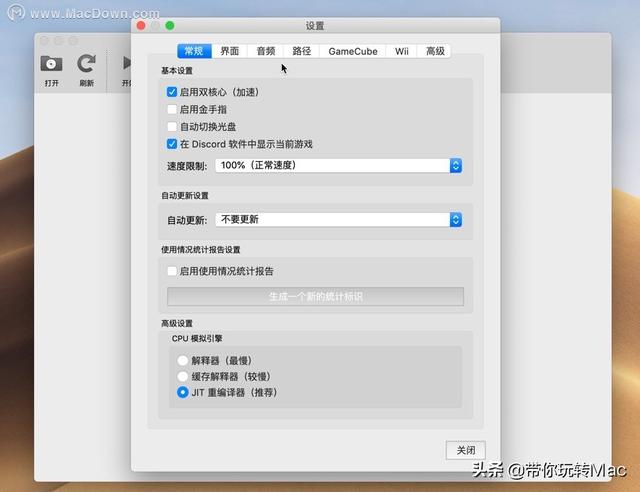Disable the 启用双核心 (加速) checkbox
The image size is (640, 492).
click(x=173, y=92)
